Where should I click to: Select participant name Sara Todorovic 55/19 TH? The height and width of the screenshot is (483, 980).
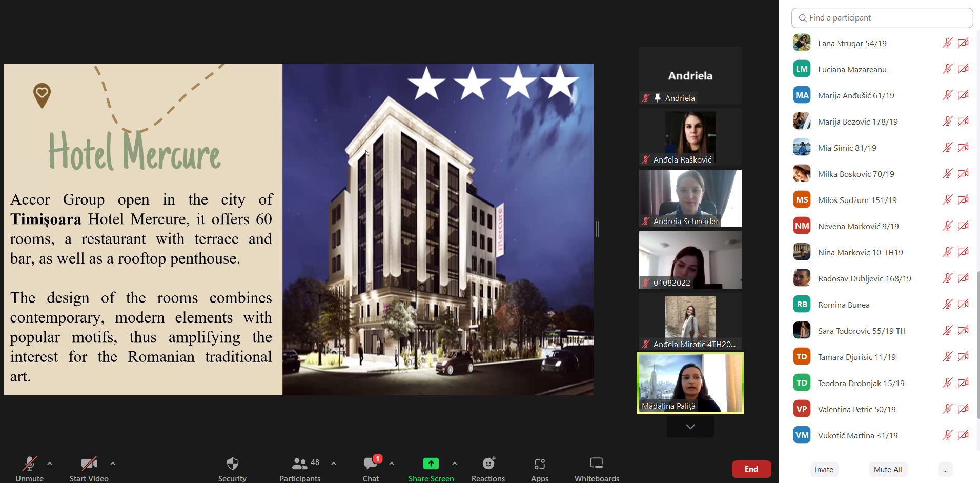point(862,331)
